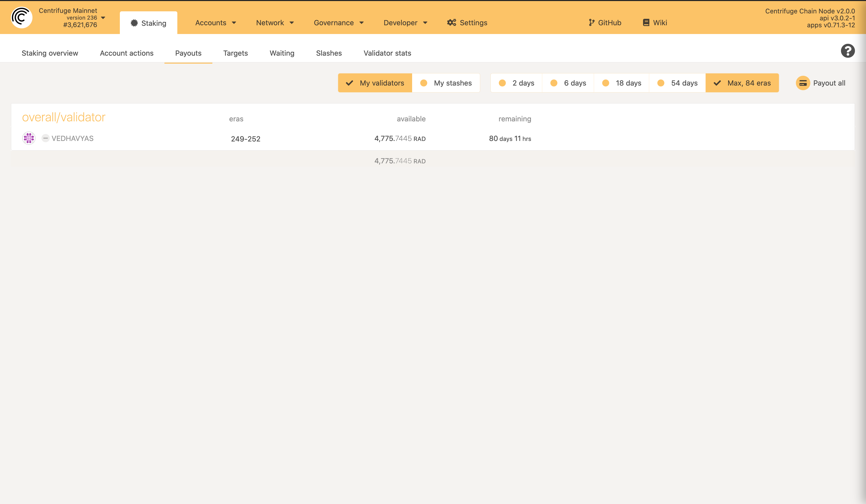Open the Validator stats tab

tap(387, 53)
